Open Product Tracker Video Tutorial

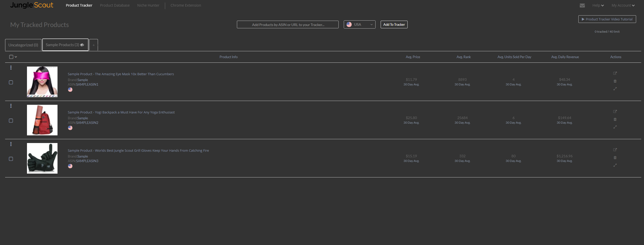click(607, 19)
